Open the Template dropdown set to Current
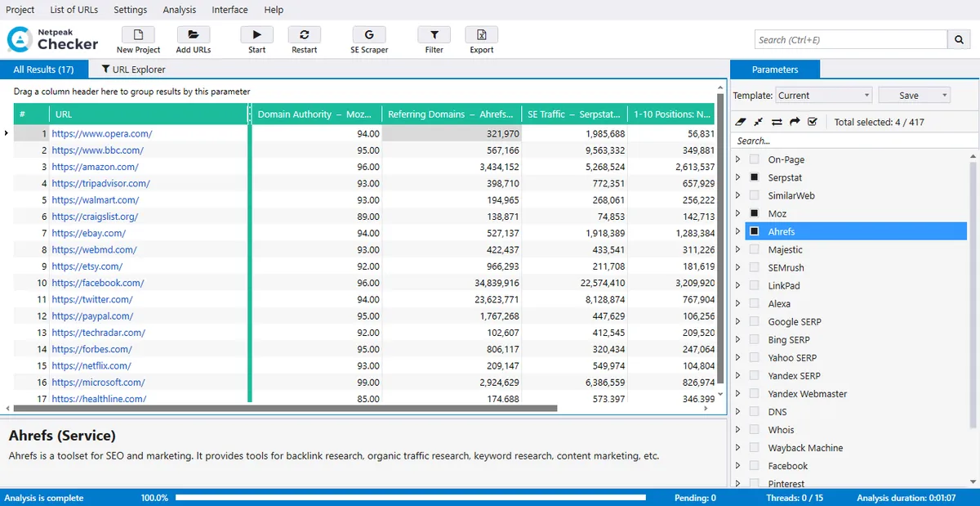Screen dimensions: 980x506 point(823,96)
